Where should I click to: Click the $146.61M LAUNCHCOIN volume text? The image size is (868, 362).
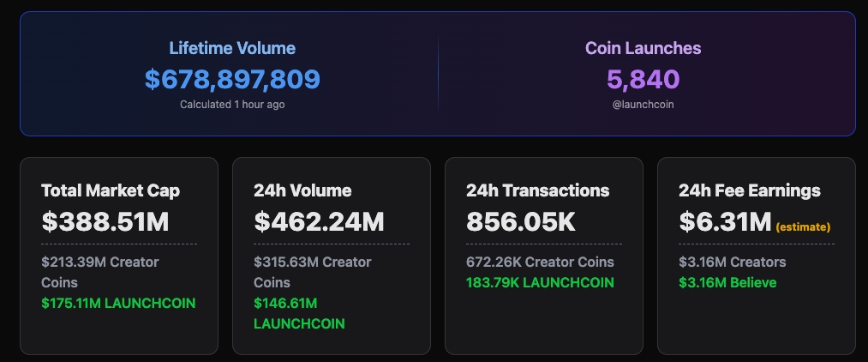[300, 313]
